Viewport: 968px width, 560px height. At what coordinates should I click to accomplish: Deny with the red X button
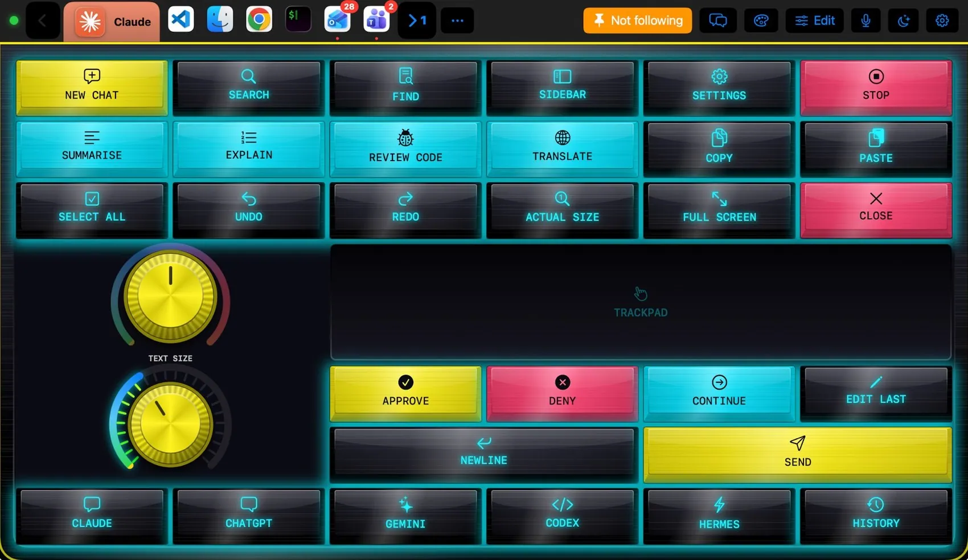tap(563, 393)
